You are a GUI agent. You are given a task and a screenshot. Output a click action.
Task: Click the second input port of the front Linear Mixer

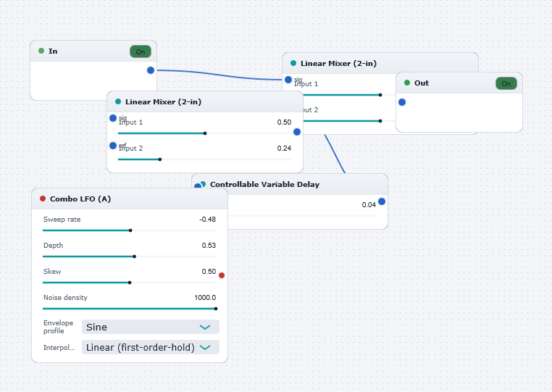[113, 146]
